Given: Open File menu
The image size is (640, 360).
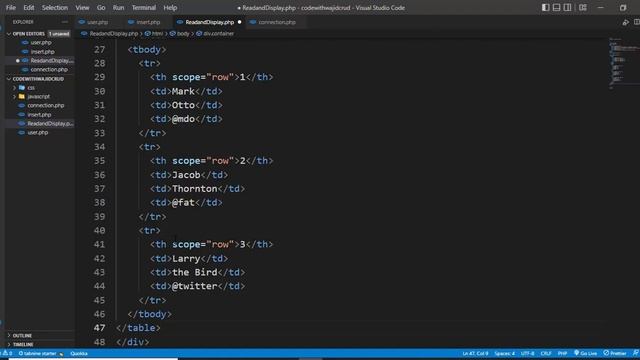Looking at the screenshot, I should point(11,7).
